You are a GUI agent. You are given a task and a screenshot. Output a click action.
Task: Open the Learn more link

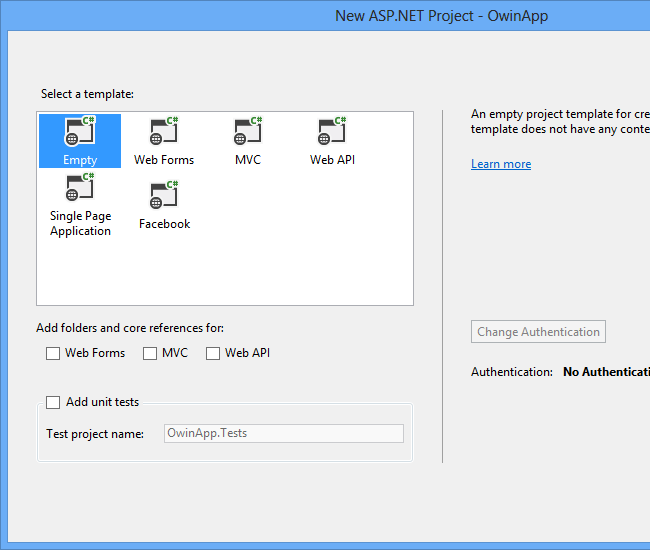pyautogui.click(x=501, y=164)
